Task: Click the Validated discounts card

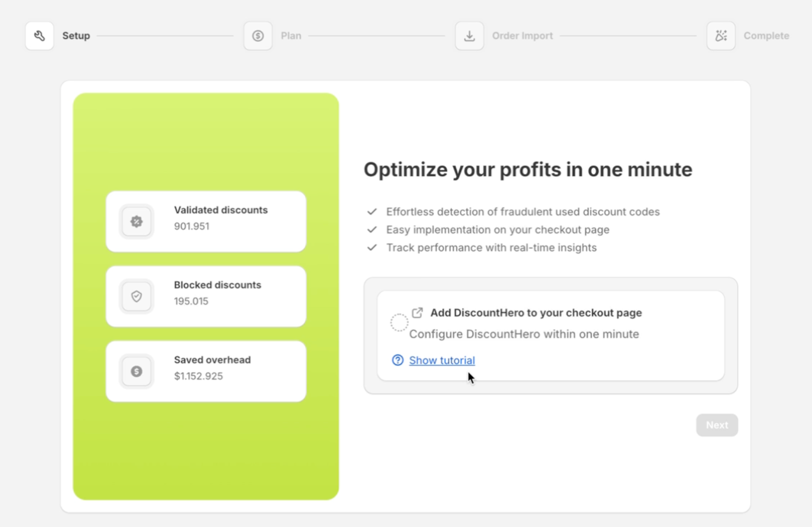Action: click(206, 222)
